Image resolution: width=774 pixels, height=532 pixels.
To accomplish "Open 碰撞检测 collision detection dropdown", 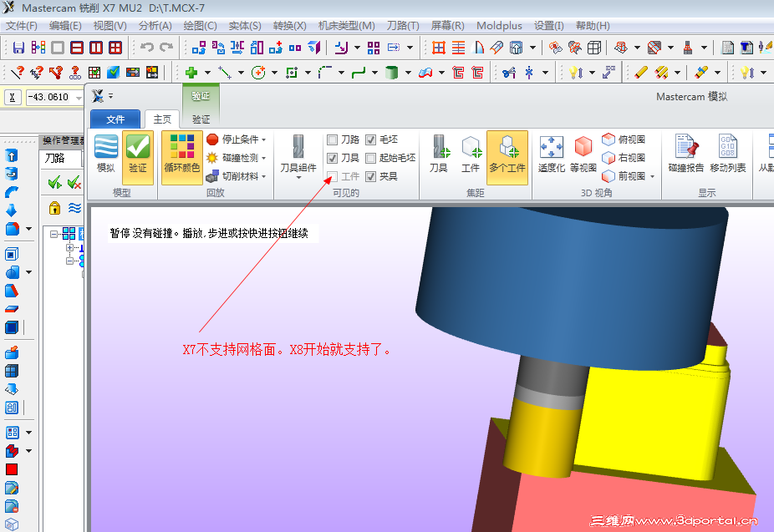I will click(x=237, y=158).
